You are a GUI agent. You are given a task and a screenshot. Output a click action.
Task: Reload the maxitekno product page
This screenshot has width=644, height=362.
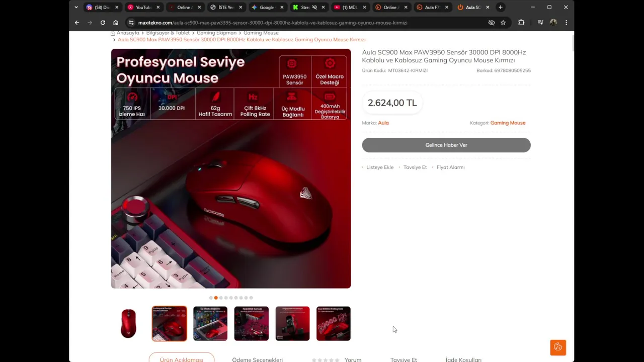coord(103,23)
